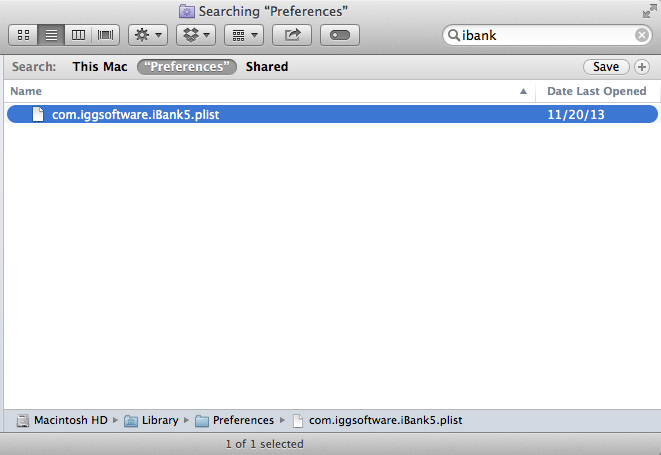
Task: Click the Name sort ascending arrow
Action: click(x=523, y=91)
